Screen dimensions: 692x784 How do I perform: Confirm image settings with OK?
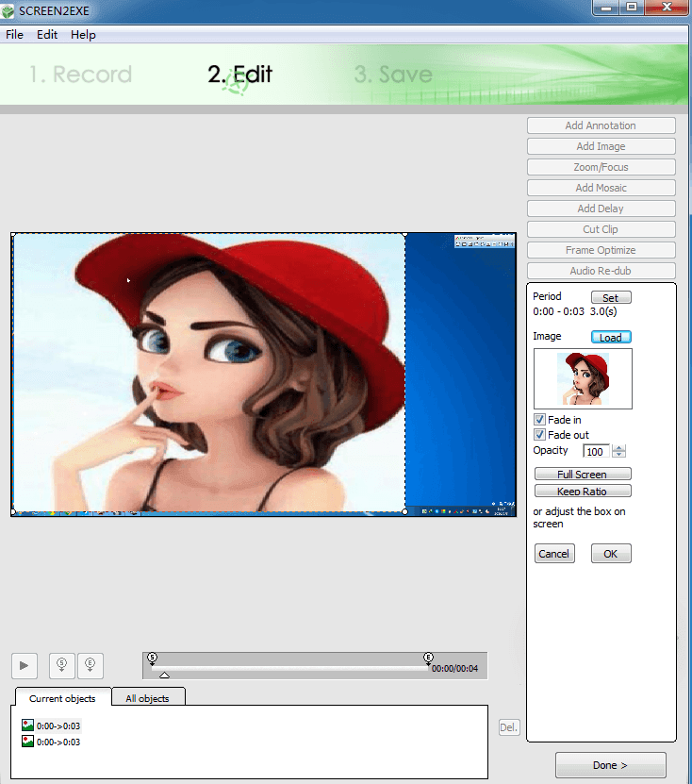[x=611, y=554]
